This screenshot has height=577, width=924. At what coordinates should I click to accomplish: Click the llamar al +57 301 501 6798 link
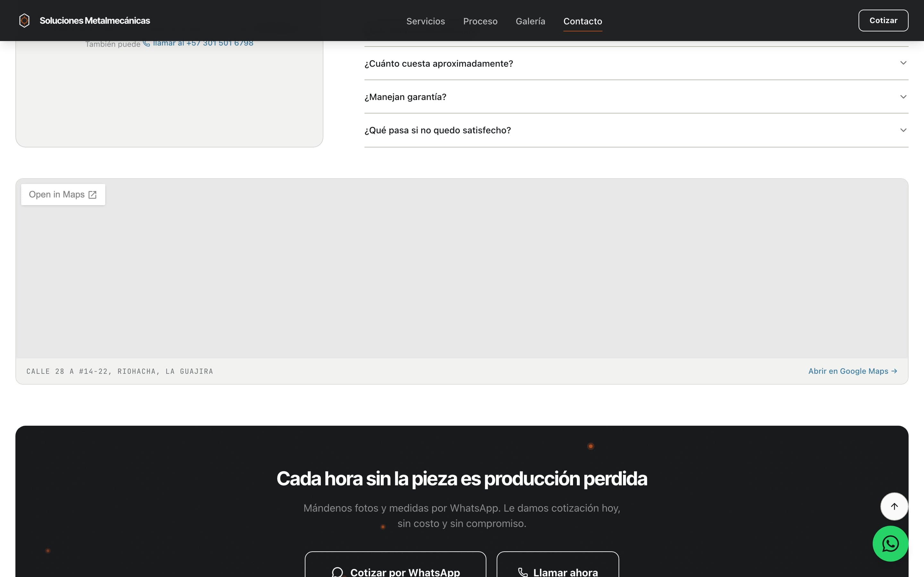pos(203,43)
